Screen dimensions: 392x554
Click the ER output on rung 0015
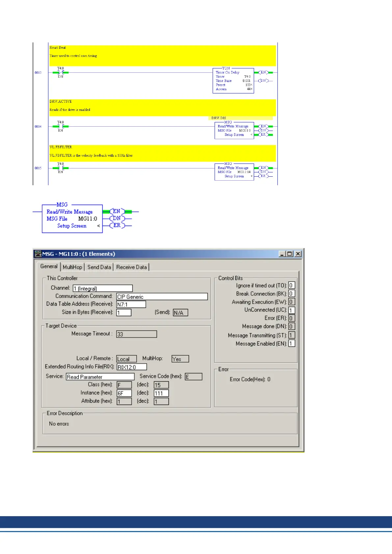click(263, 176)
